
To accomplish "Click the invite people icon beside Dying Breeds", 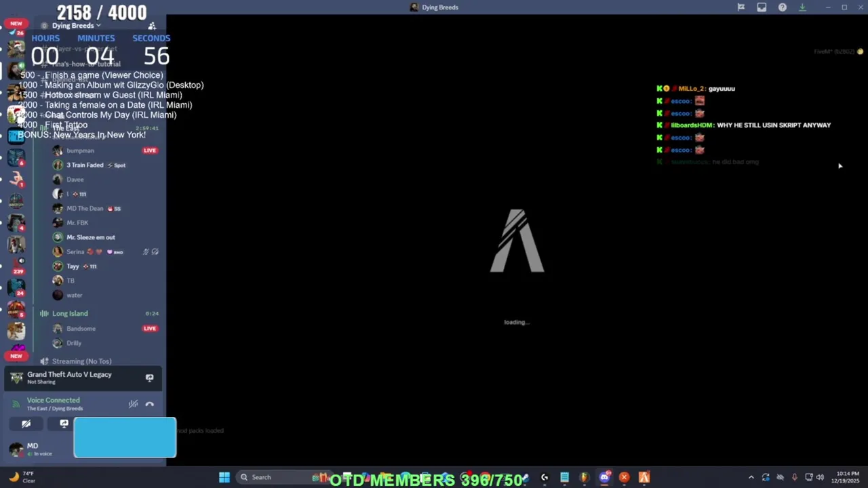I will coord(152,26).
